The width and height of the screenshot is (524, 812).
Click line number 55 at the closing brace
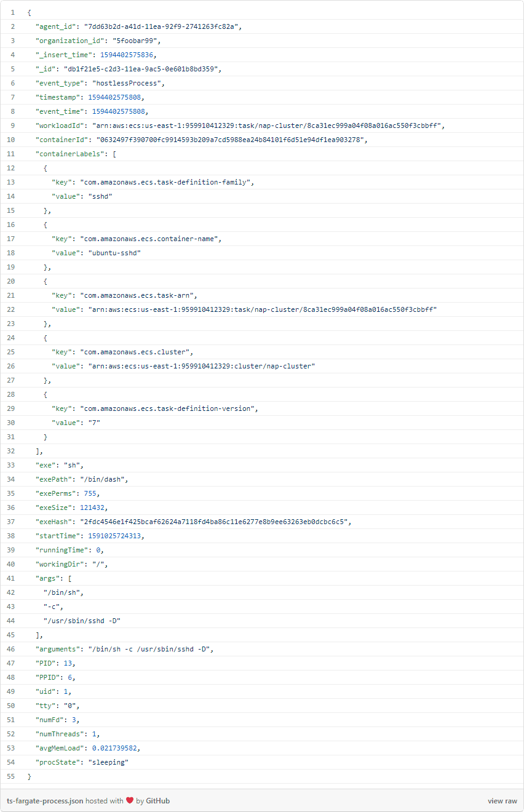[12, 776]
